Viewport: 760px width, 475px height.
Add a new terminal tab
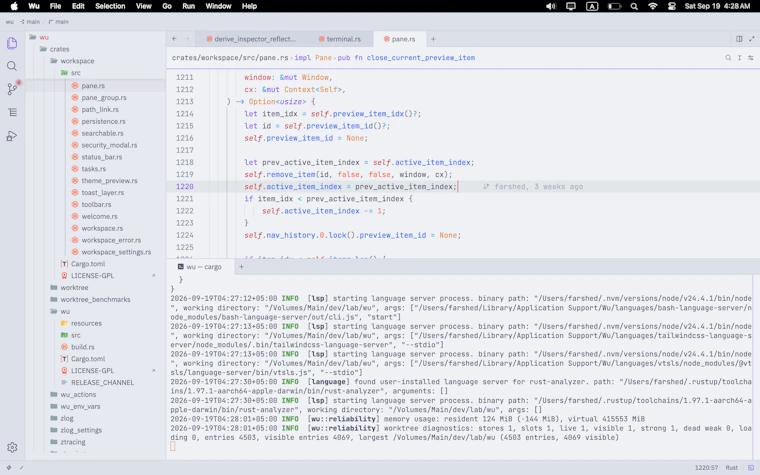tap(241, 267)
